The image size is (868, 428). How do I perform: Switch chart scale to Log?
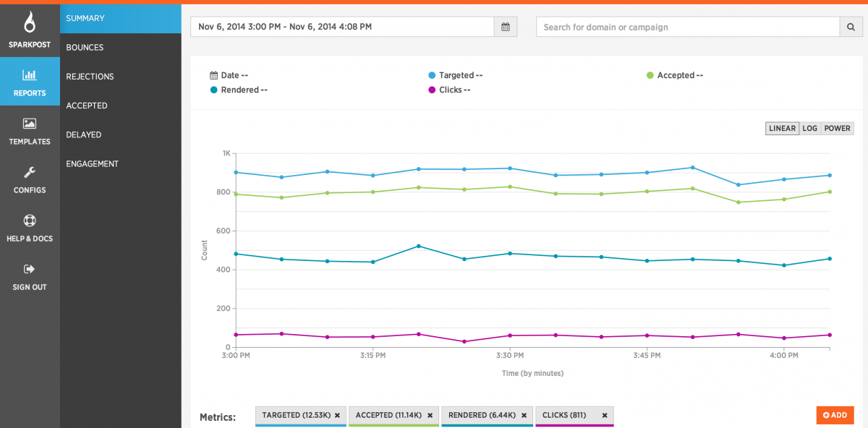click(x=809, y=129)
